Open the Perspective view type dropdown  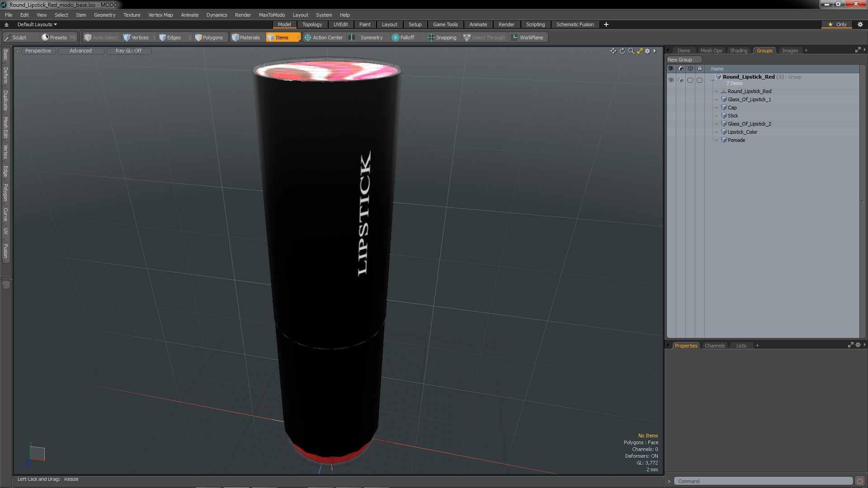point(38,51)
